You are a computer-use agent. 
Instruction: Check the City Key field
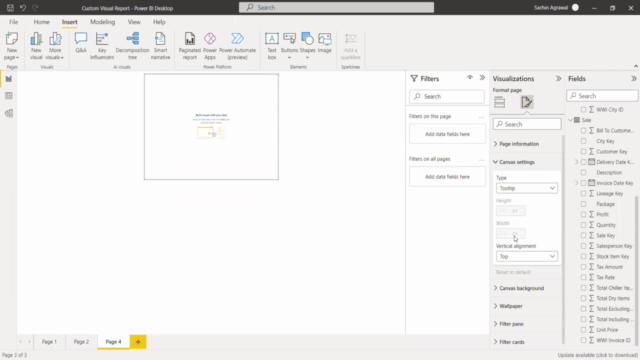[x=583, y=141]
